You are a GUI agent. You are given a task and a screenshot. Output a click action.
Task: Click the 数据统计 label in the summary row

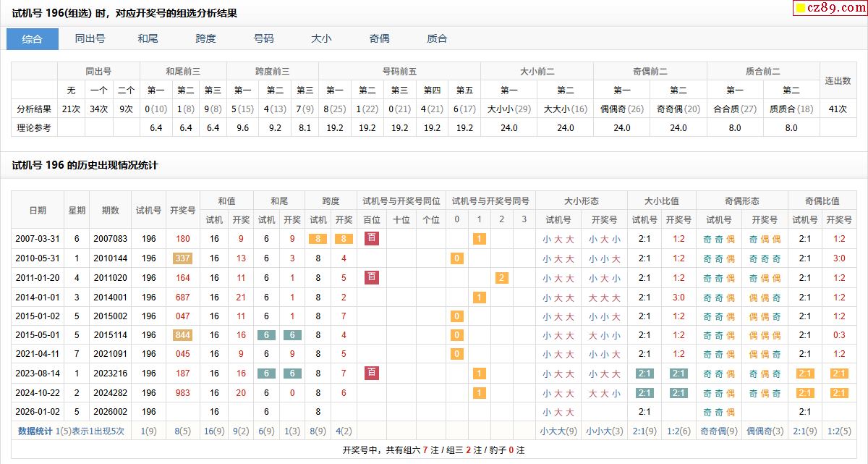point(35,431)
